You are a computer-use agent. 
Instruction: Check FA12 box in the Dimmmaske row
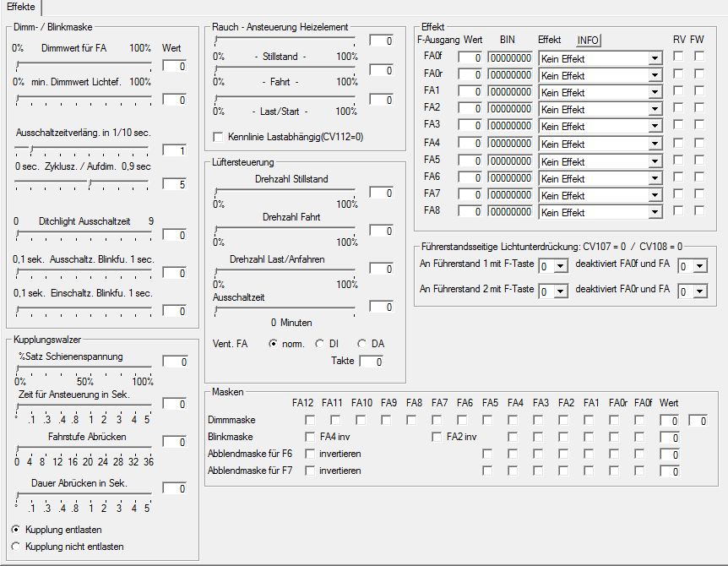click(310, 420)
